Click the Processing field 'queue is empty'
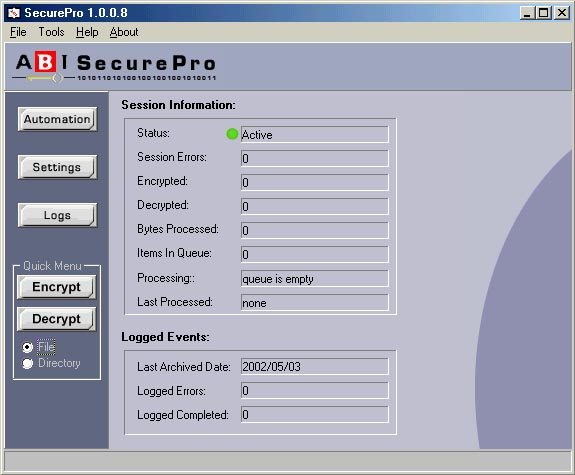575x475 pixels. tap(315, 279)
